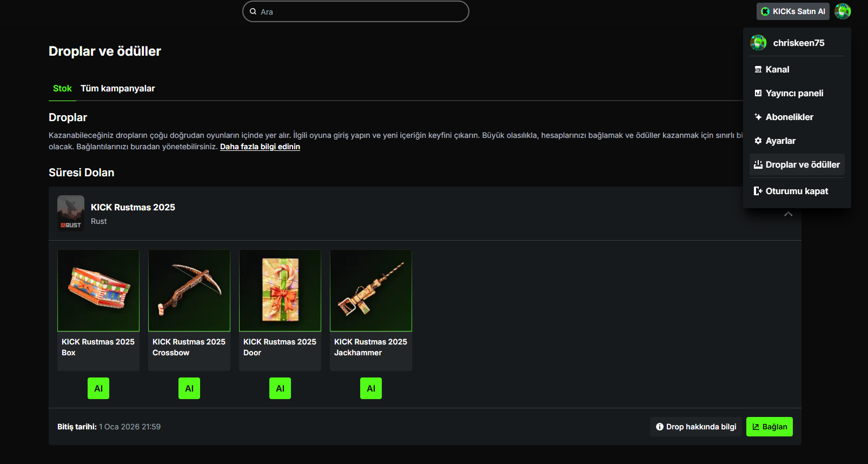Click the end date 1 Oca 2026 21:59
The height and width of the screenshot is (464, 868).
tap(130, 427)
